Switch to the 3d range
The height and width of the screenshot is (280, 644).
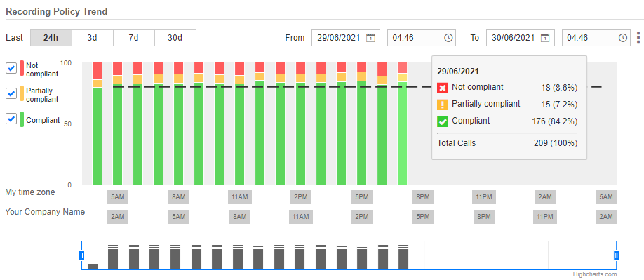point(93,38)
